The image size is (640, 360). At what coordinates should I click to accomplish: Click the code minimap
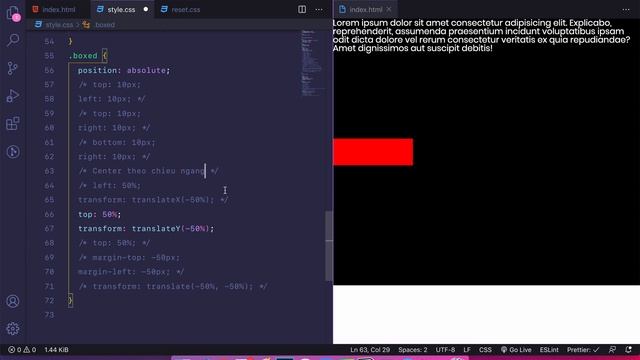pos(312,63)
